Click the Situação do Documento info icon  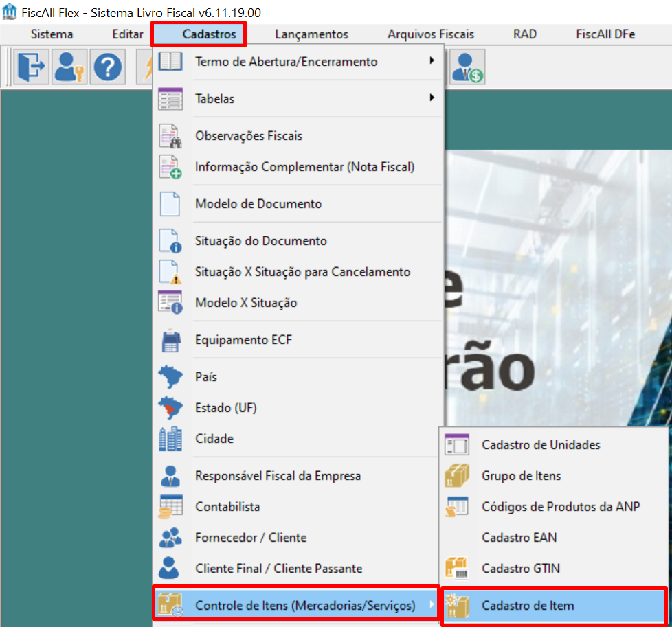point(170,240)
